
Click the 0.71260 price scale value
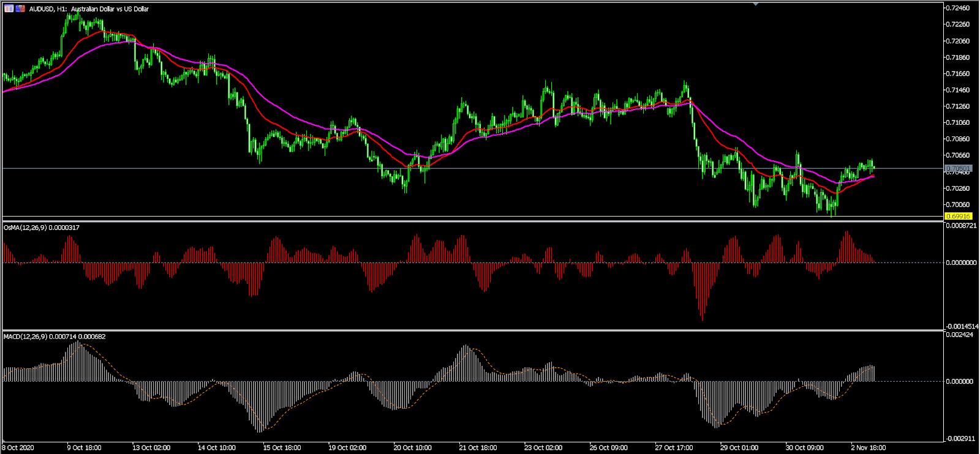pyautogui.click(x=959, y=106)
